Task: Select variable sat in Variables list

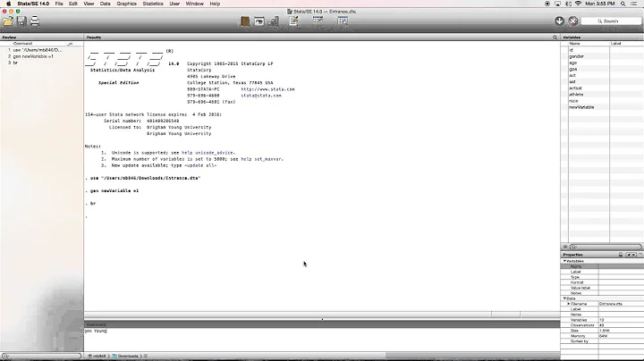Action: click(572, 81)
